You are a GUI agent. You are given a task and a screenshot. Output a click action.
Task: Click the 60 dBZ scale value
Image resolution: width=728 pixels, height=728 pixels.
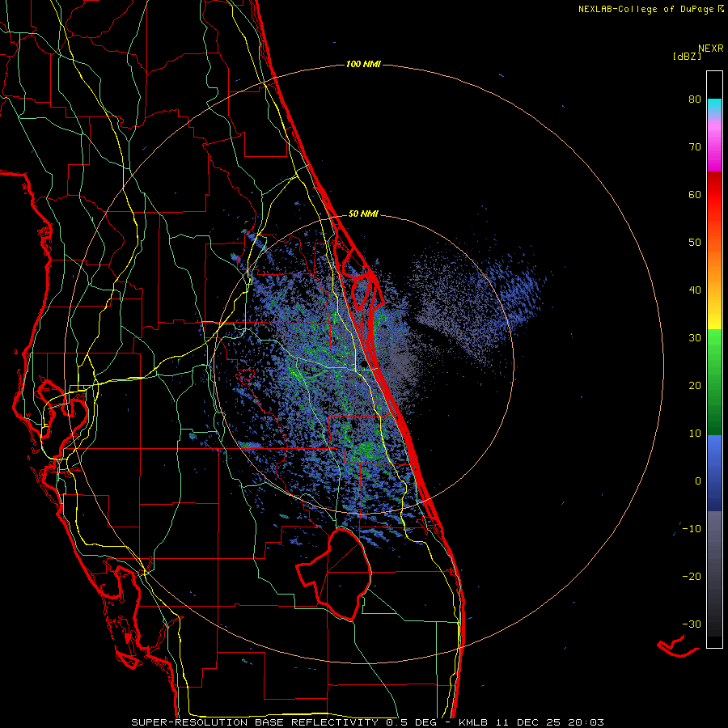[x=695, y=194]
